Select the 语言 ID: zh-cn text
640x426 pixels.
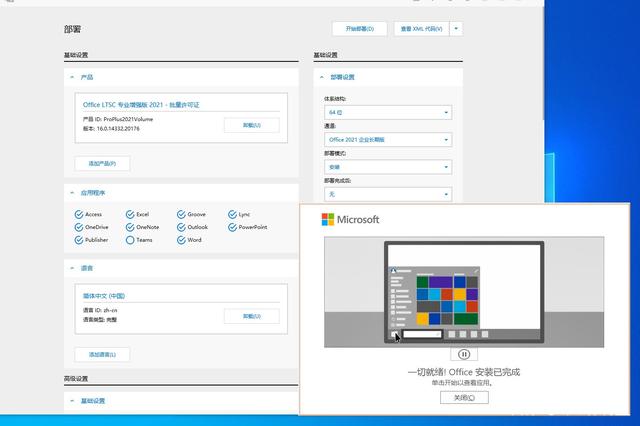tap(100, 310)
